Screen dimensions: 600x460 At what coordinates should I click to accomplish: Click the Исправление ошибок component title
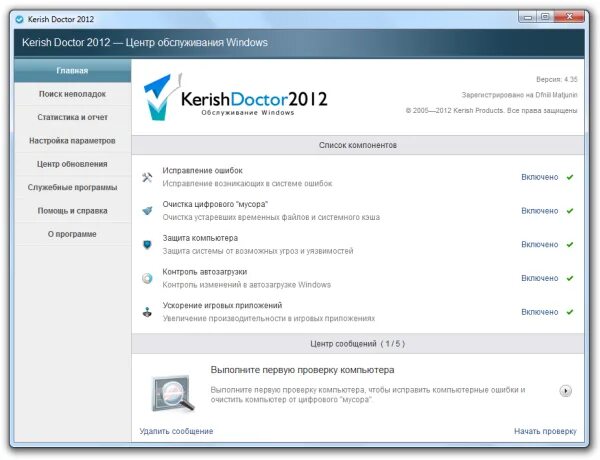click(202, 171)
